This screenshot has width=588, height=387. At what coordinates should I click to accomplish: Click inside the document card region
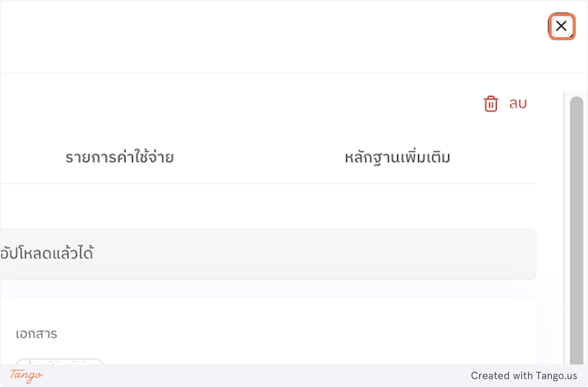coord(269,328)
